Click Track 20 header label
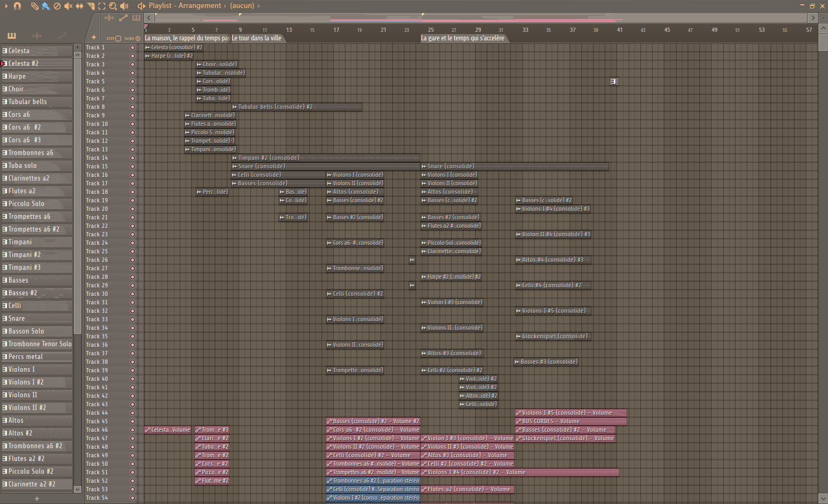This screenshot has width=828, height=504. pyautogui.click(x=97, y=209)
